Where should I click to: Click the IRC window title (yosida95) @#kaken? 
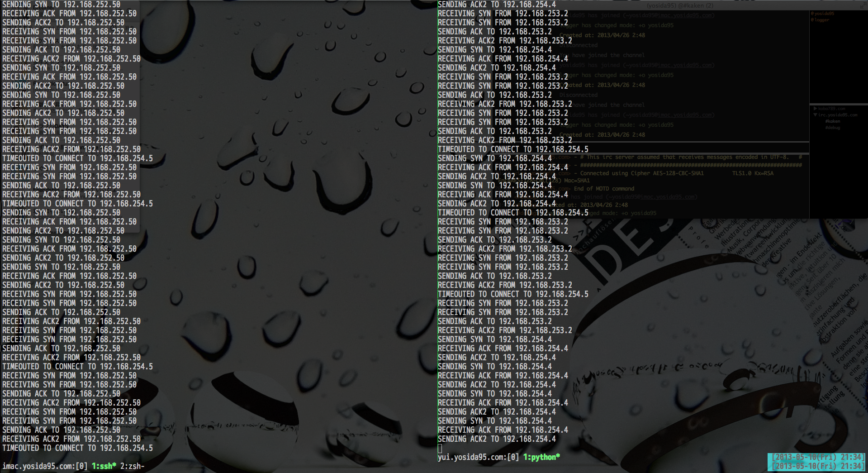pos(679,5)
